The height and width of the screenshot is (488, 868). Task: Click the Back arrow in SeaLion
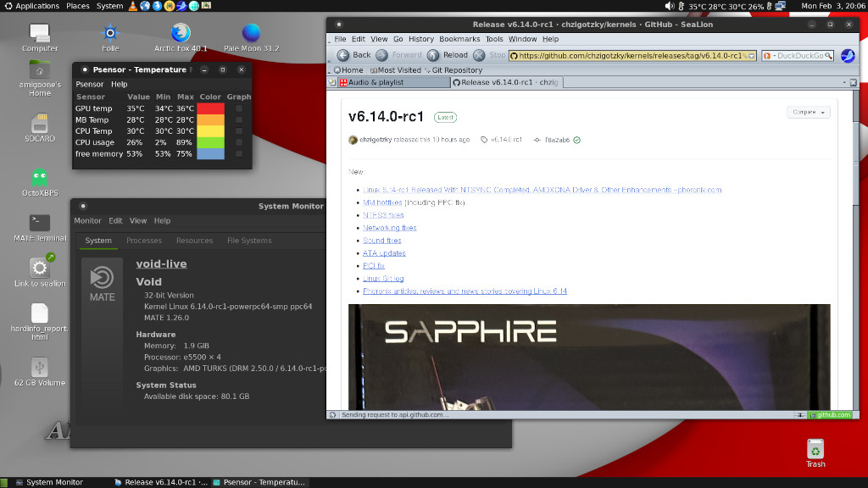(x=343, y=55)
